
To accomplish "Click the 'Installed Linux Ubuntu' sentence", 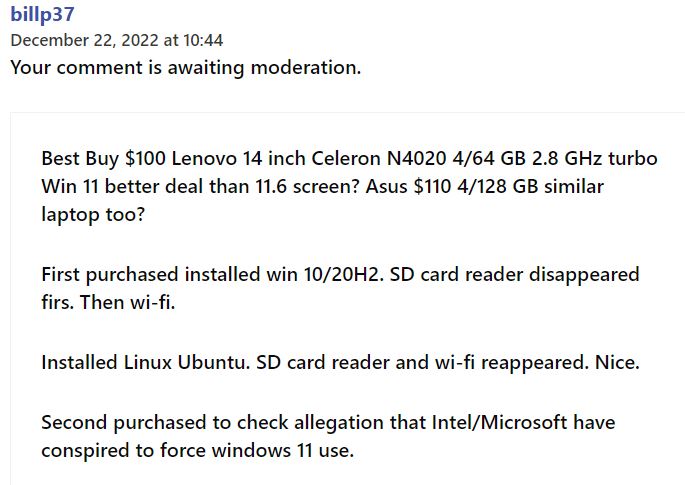I will [145, 362].
